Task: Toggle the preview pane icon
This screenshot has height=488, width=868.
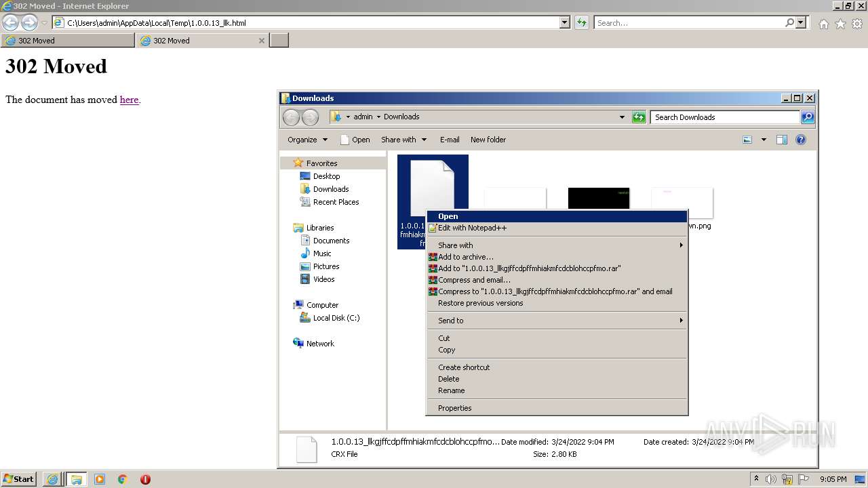Action: click(x=782, y=140)
